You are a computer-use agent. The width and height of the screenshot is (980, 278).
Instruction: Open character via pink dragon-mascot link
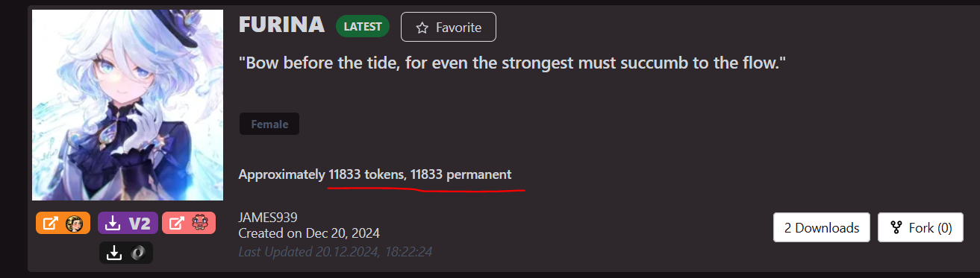coord(189,223)
